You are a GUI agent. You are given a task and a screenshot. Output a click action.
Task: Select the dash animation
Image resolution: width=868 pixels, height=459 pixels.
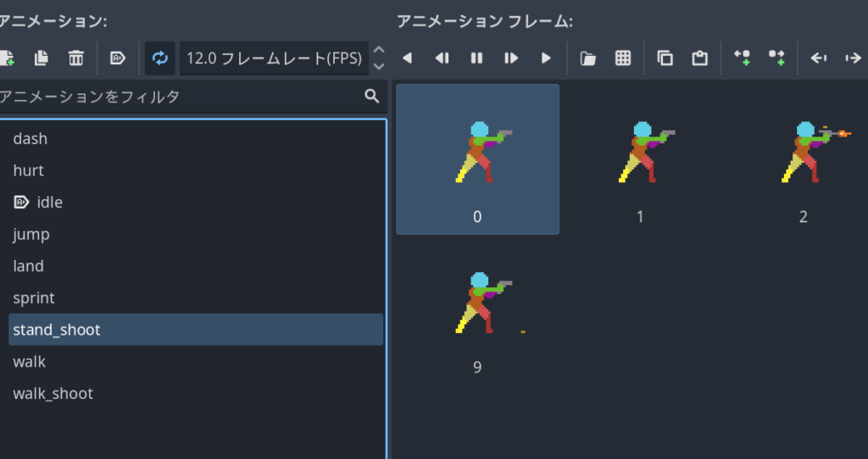click(x=196, y=138)
